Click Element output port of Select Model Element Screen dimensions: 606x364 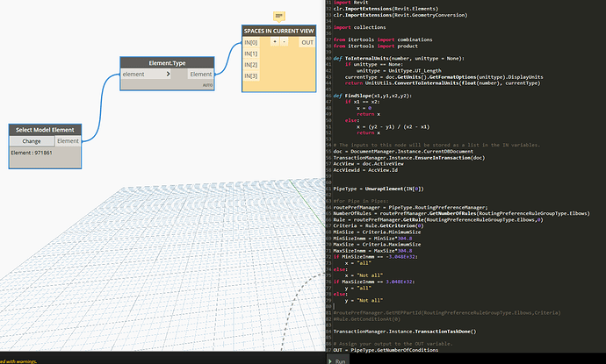68,141
